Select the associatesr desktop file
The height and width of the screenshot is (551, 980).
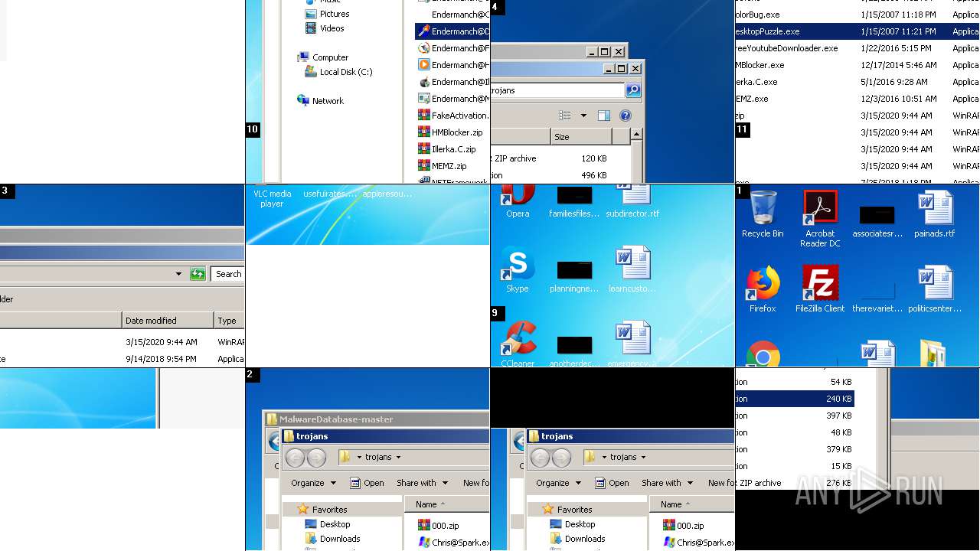click(877, 220)
